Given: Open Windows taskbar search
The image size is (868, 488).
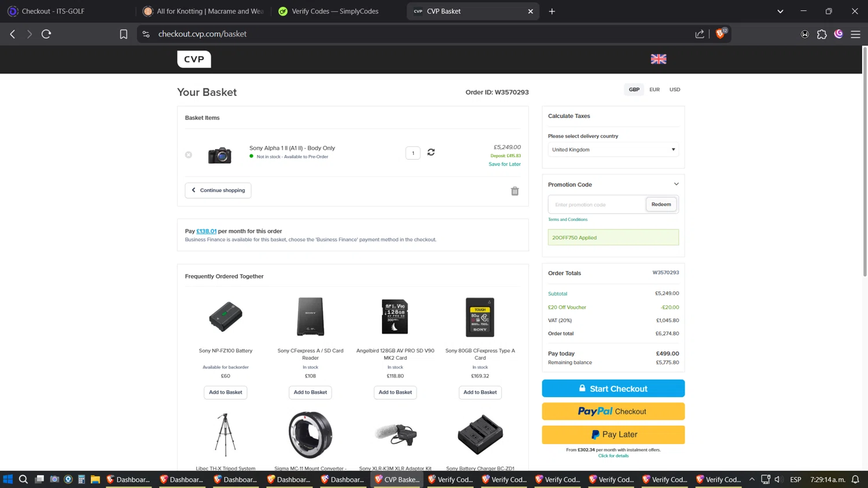Looking at the screenshot, I should tap(23, 479).
